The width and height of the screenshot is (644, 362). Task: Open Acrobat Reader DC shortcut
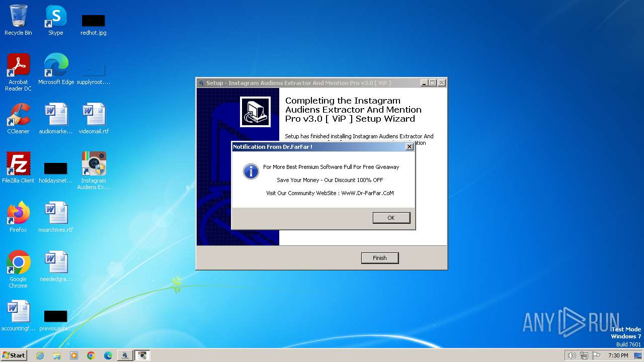[18, 72]
